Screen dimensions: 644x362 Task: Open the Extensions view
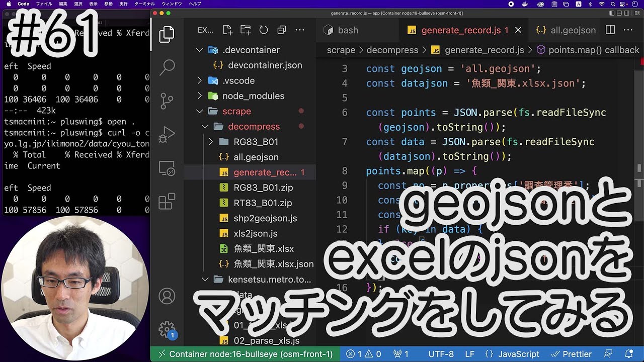(167, 201)
